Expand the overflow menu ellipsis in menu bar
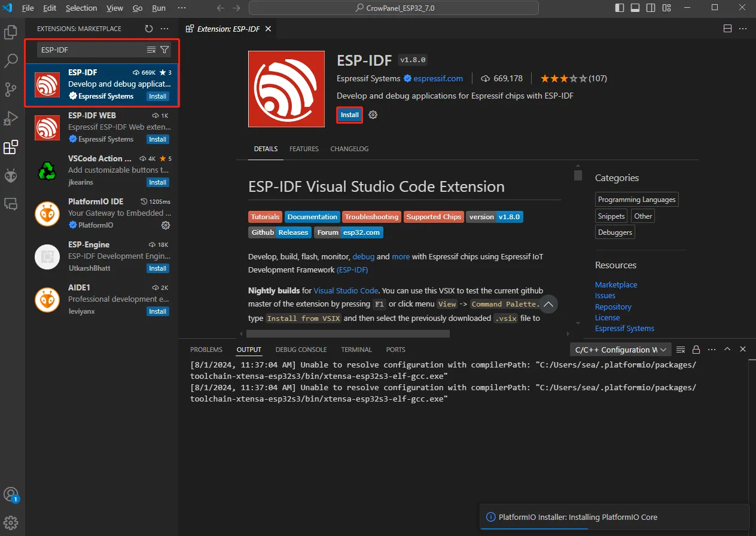Viewport: 756px width, 536px height. click(x=182, y=8)
